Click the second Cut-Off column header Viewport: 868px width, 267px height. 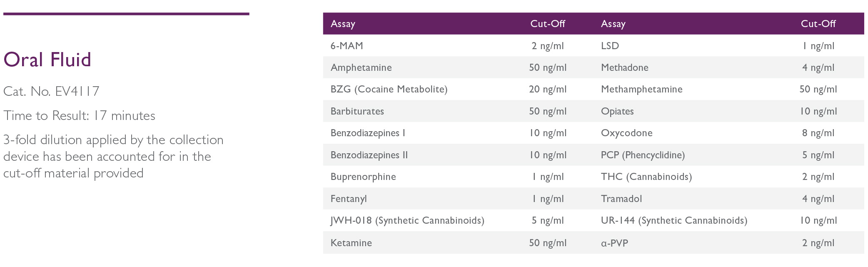tap(818, 24)
